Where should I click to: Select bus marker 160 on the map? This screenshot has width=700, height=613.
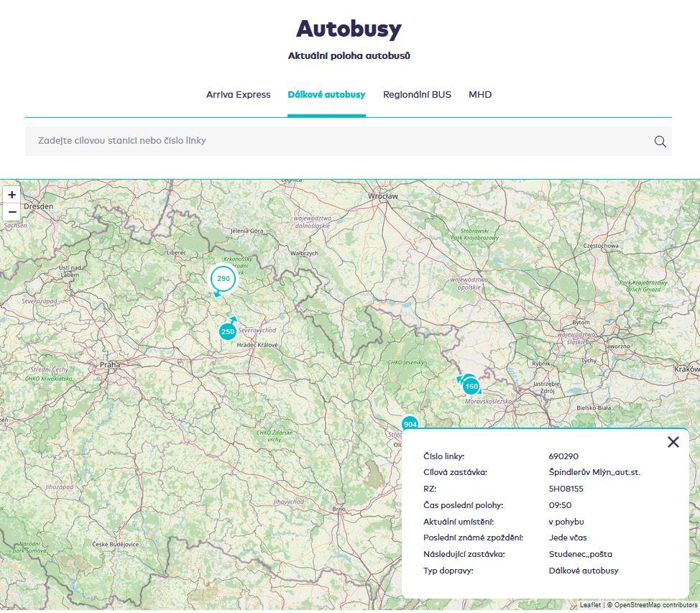(x=471, y=386)
